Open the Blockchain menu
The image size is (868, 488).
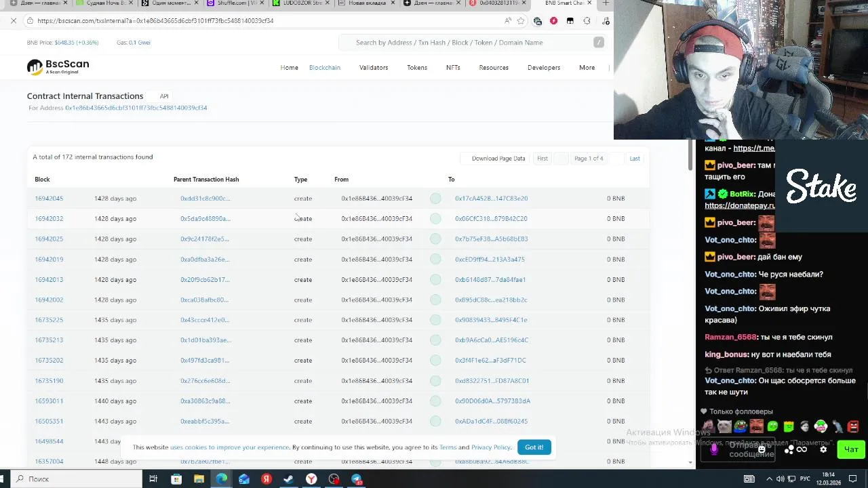325,68
